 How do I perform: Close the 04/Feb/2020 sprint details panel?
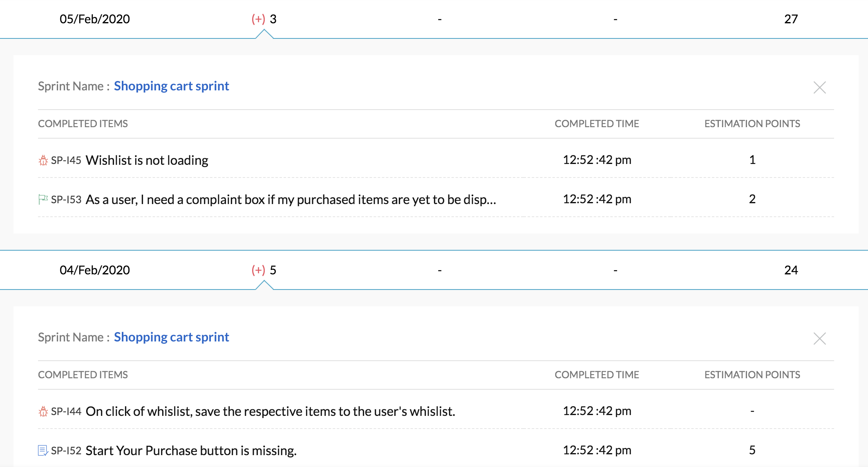(x=819, y=339)
